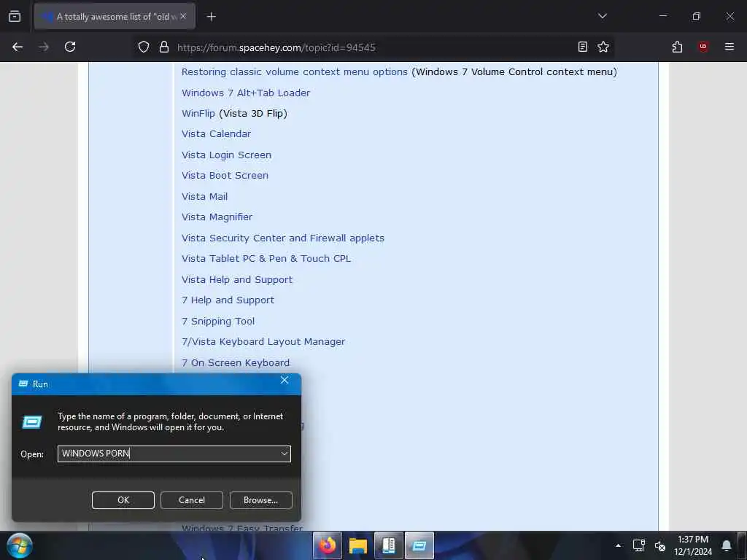Open the Windows 7 Alt+Tab Loader link
Image resolution: width=747 pixels, height=560 pixels.
click(246, 93)
